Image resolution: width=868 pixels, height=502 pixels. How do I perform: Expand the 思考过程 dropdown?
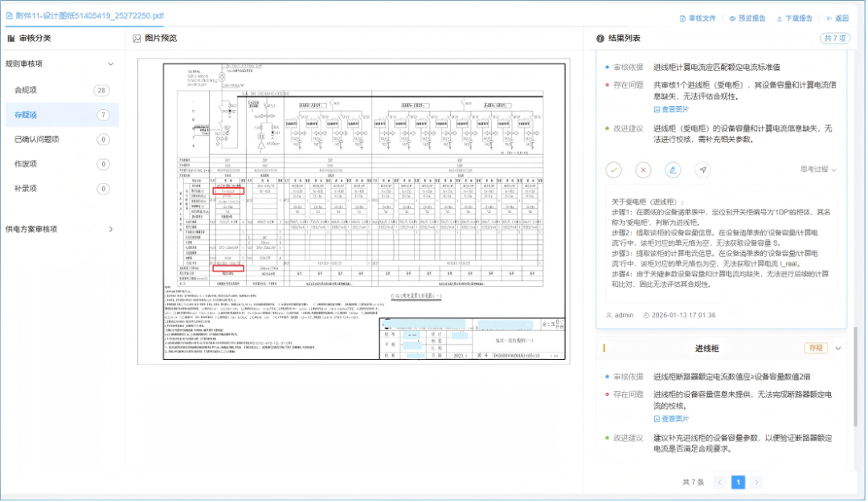(x=818, y=169)
